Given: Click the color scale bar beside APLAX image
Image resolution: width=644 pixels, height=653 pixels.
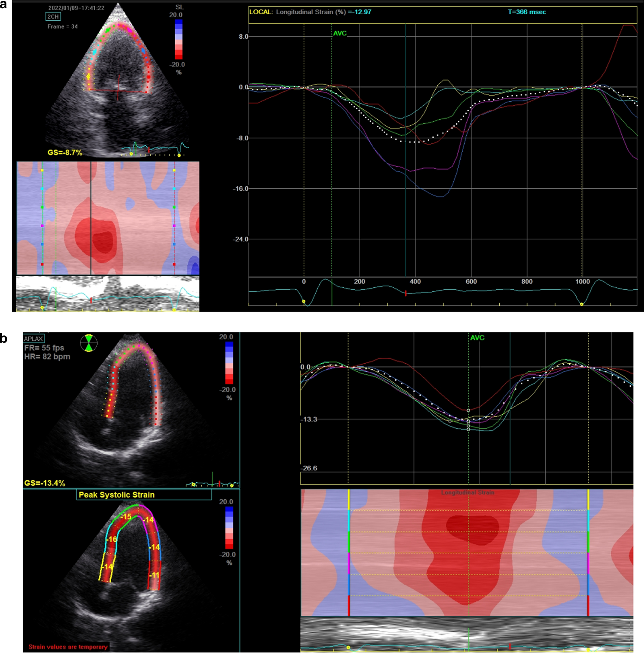Looking at the screenshot, I should click(x=229, y=363).
